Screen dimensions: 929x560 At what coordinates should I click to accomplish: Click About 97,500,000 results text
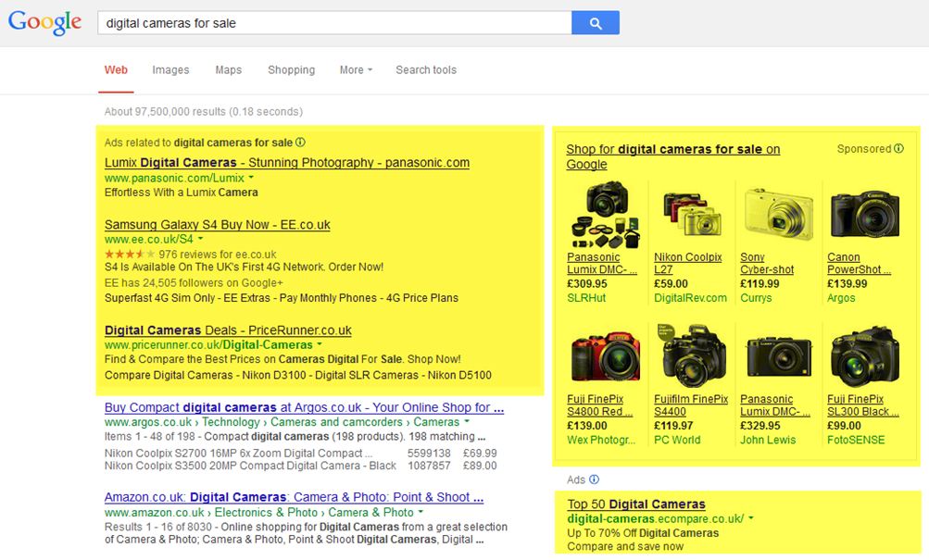pos(203,111)
